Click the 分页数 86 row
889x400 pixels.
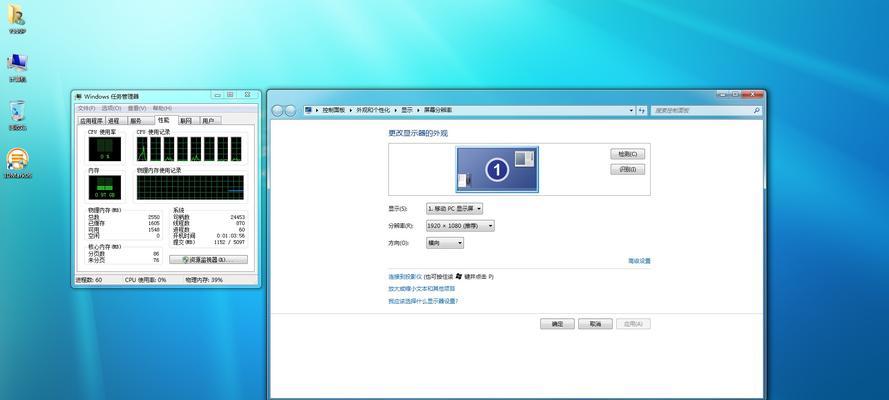(x=124, y=254)
